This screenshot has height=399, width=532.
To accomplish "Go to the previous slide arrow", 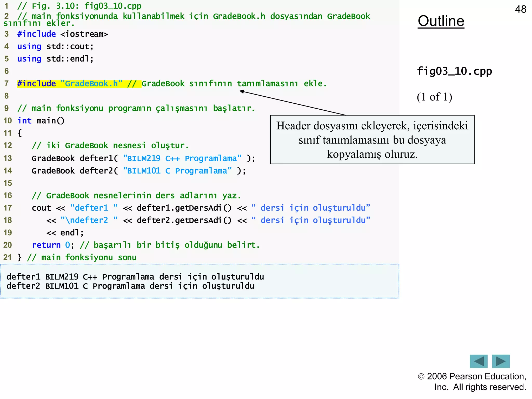I will pyautogui.click(x=478, y=361).
